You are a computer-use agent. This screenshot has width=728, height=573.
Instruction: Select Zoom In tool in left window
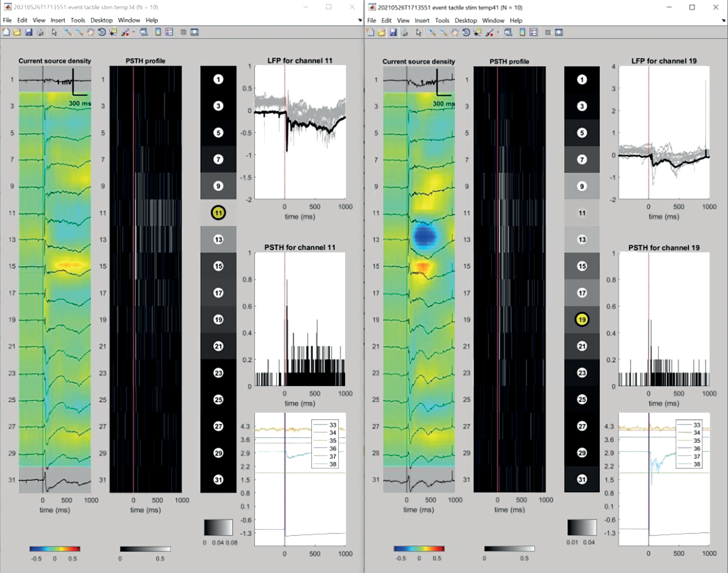(67, 32)
